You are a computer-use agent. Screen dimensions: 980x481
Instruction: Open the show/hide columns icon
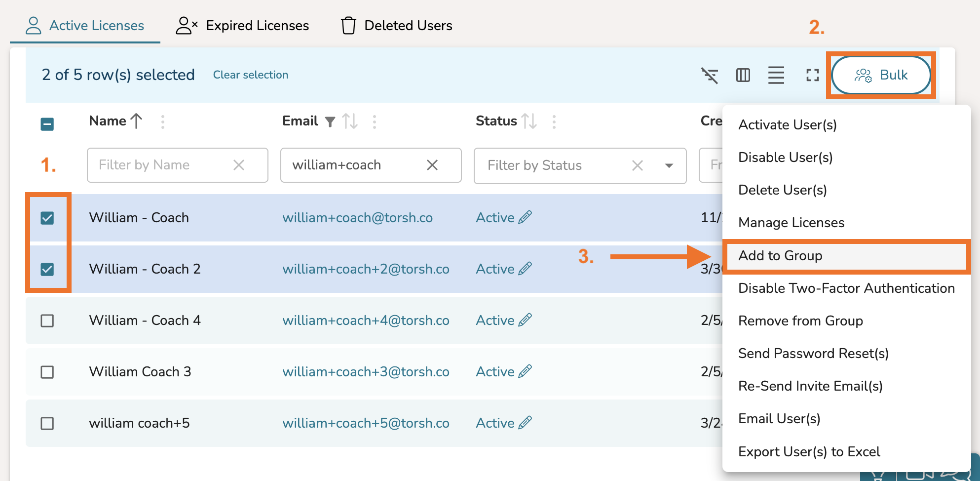coord(743,75)
